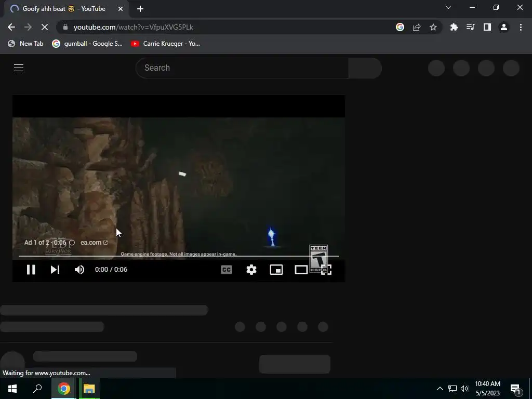Click Chrome icon in the taskbar

tap(63, 389)
